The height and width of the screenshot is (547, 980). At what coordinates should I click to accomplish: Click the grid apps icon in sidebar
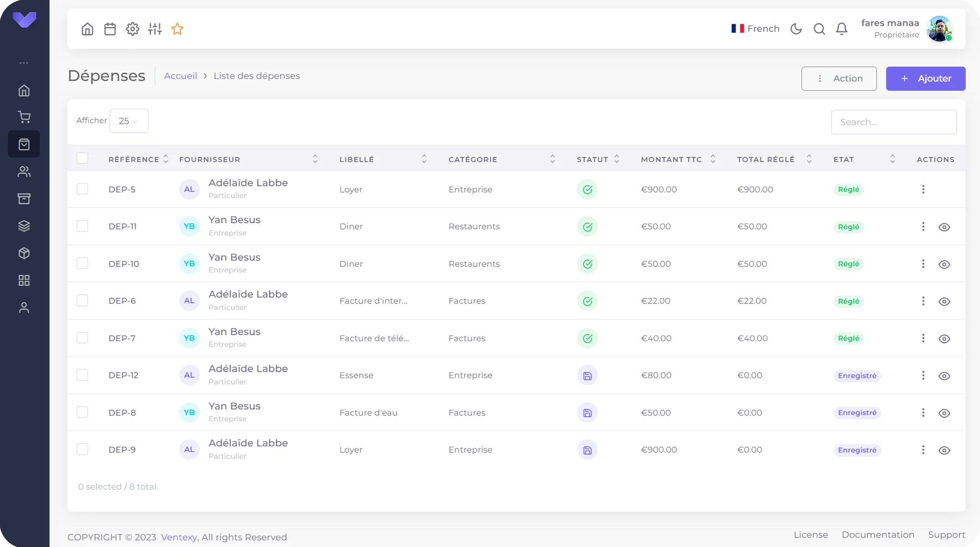tap(24, 281)
